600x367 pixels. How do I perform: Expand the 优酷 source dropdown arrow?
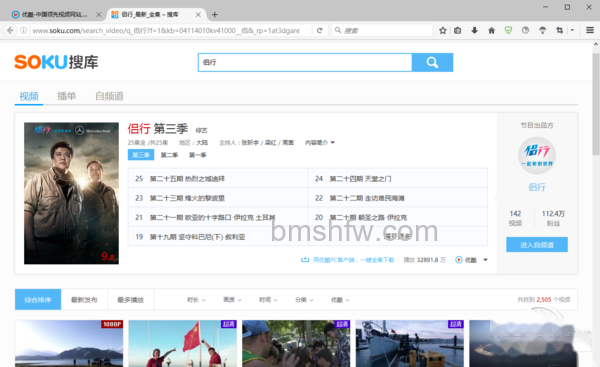(485, 260)
